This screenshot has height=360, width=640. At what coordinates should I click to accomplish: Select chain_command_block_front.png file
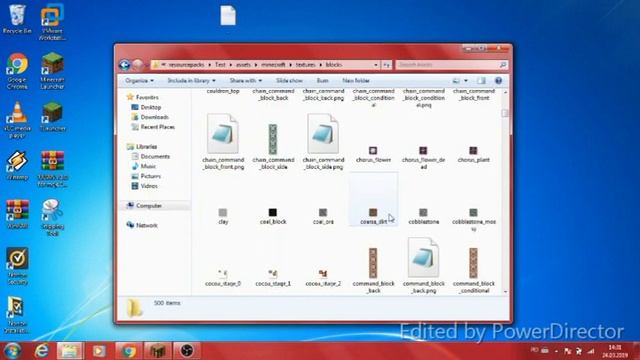pyautogui.click(x=223, y=142)
